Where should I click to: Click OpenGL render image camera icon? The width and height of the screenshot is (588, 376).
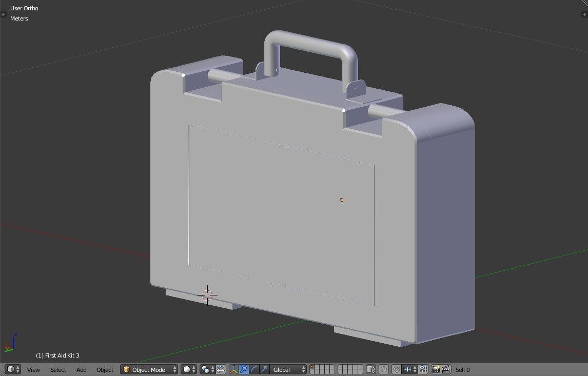click(436, 370)
